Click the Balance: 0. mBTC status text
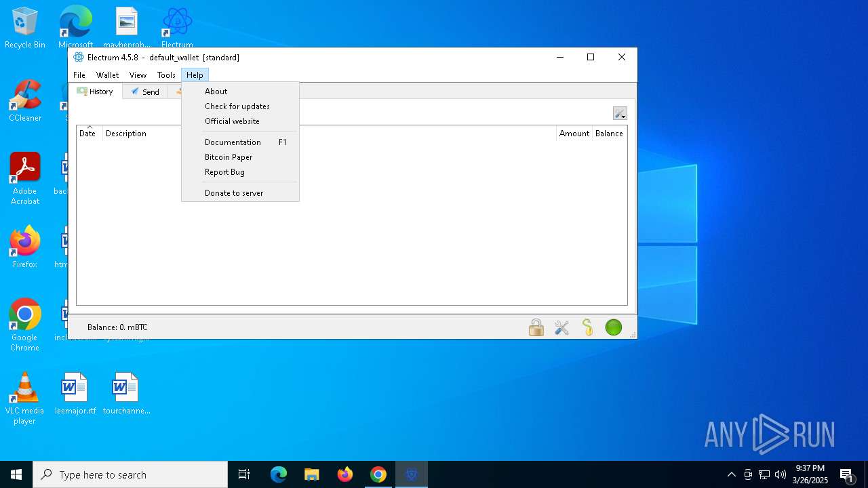 (117, 327)
